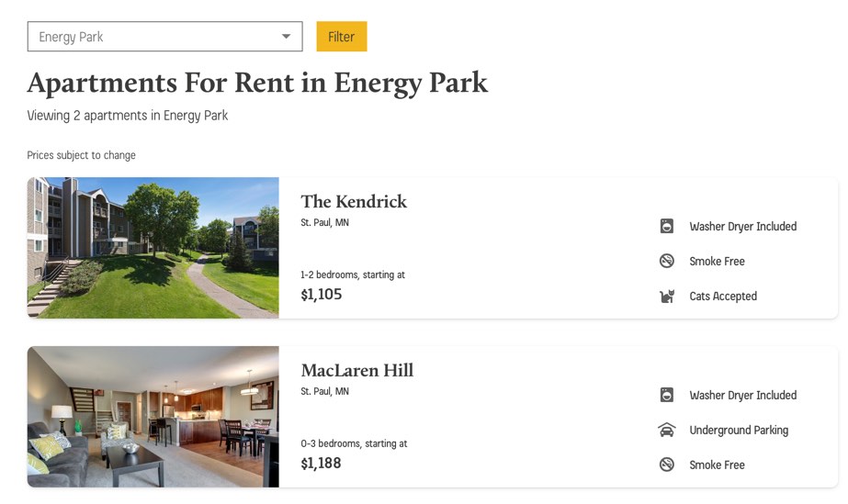Click the Smoke Free label under MacLaren Hill

coord(718,465)
